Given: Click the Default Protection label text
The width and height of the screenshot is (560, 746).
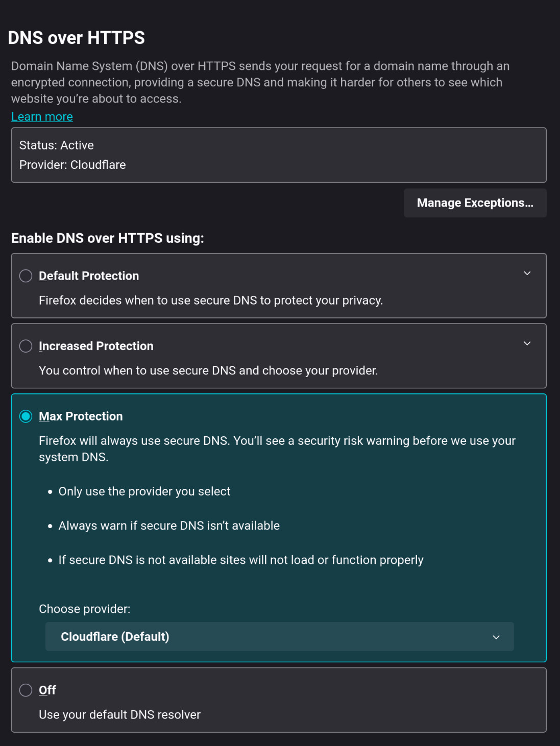Looking at the screenshot, I should (89, 276).
